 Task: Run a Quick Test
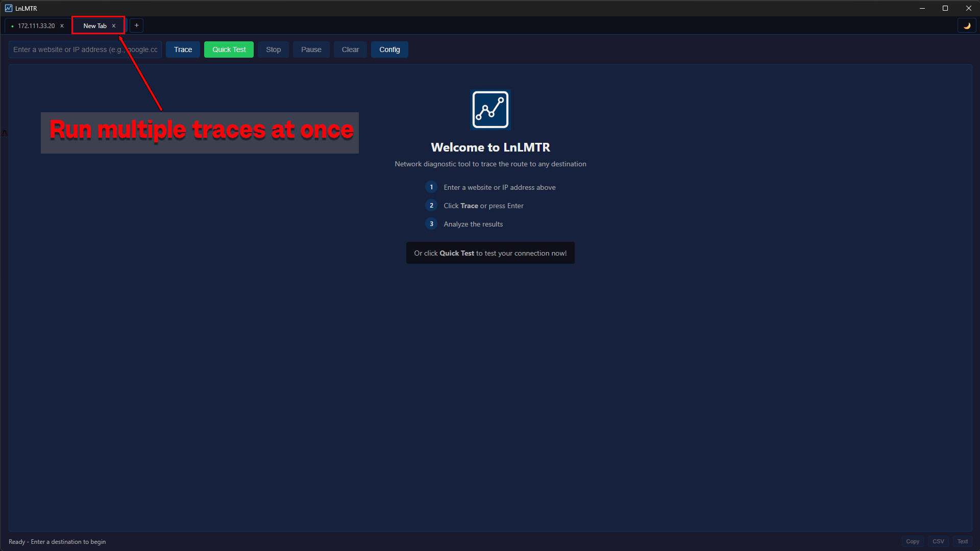[x=228, y=49]
